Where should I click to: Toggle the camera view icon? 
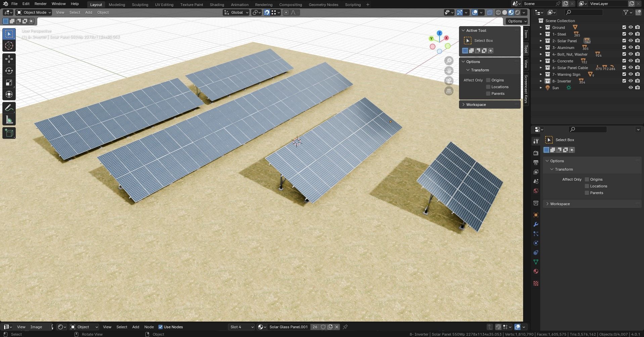[449, 81]
